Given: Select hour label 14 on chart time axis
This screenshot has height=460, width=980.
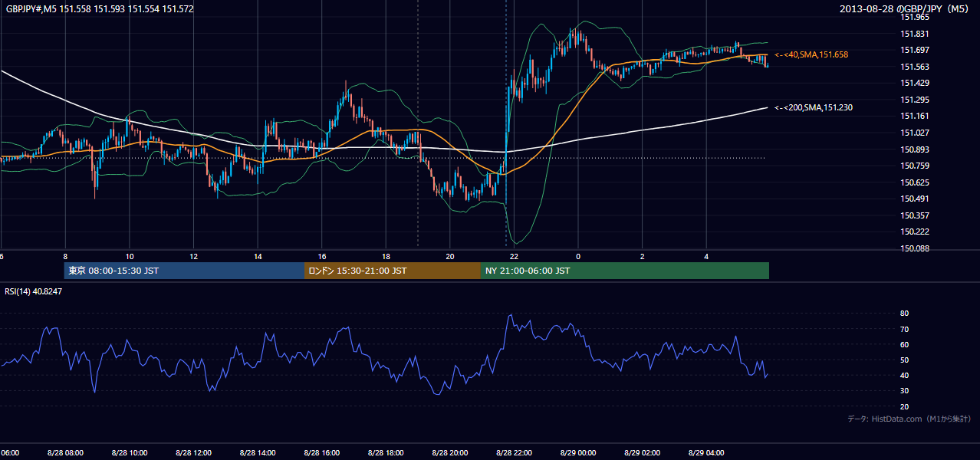Looking at the screenshot, I should [258, 256].
